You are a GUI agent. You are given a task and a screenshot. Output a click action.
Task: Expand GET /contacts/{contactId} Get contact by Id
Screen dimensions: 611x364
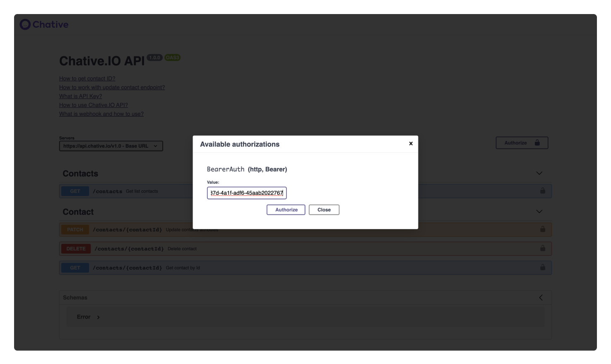(x=305, y=268)
